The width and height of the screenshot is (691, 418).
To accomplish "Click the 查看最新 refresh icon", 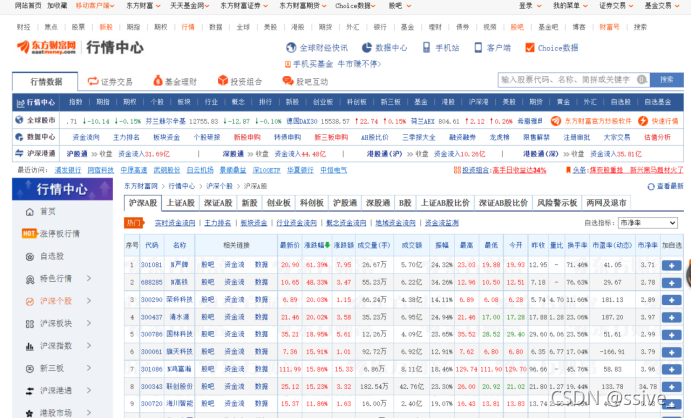I will coord(651,187).
